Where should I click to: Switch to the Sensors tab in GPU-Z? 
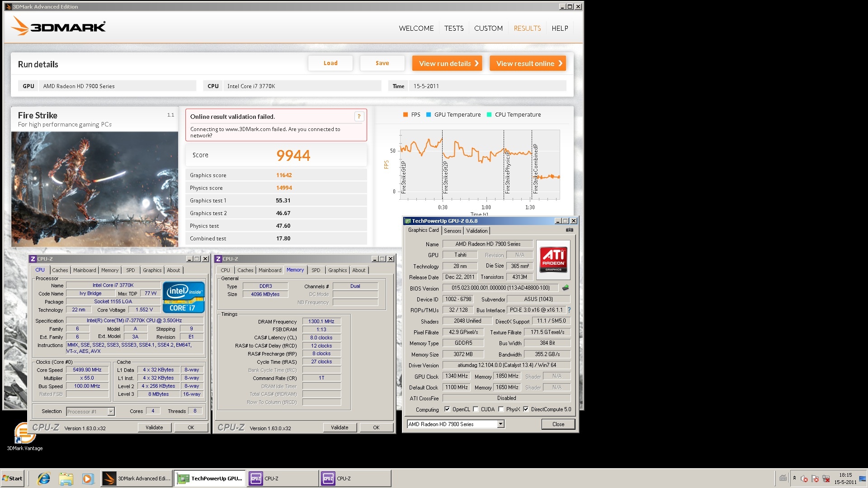(452, 231)
